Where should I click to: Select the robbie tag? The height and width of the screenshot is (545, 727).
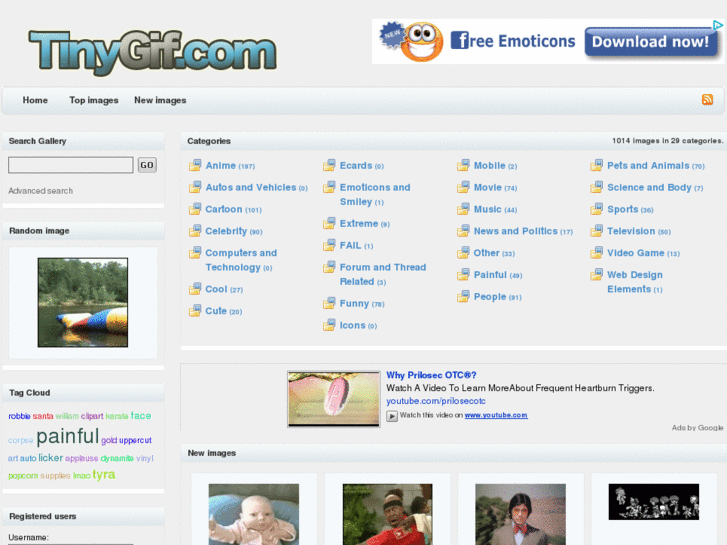[x=19, y=416]
